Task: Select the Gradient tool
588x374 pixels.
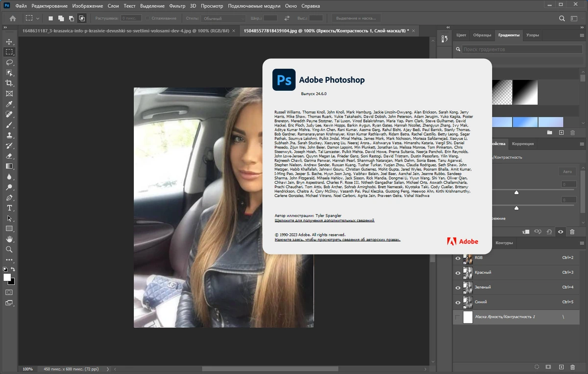Action: 9,166
